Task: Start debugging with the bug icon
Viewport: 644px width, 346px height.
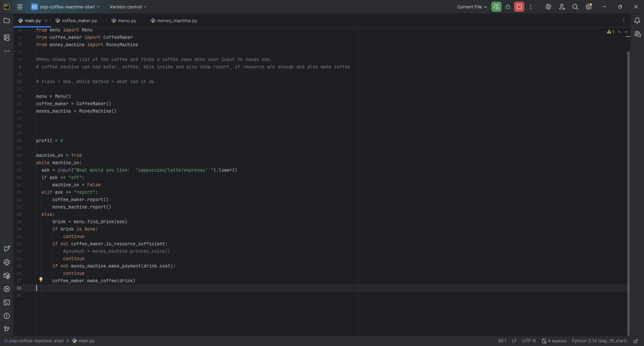Action: [508, 7]
